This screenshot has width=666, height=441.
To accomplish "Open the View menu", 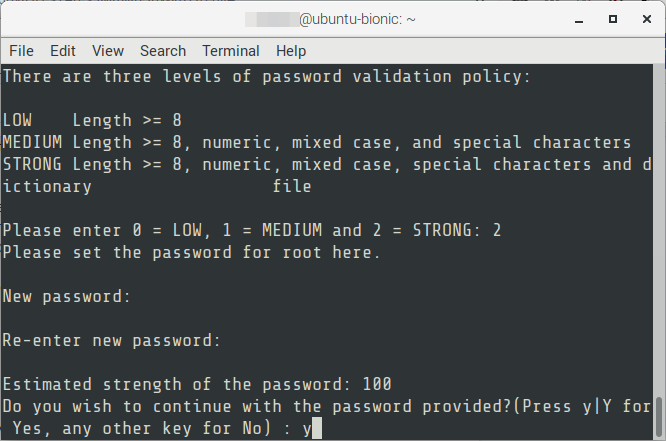I will click(108, 51).
